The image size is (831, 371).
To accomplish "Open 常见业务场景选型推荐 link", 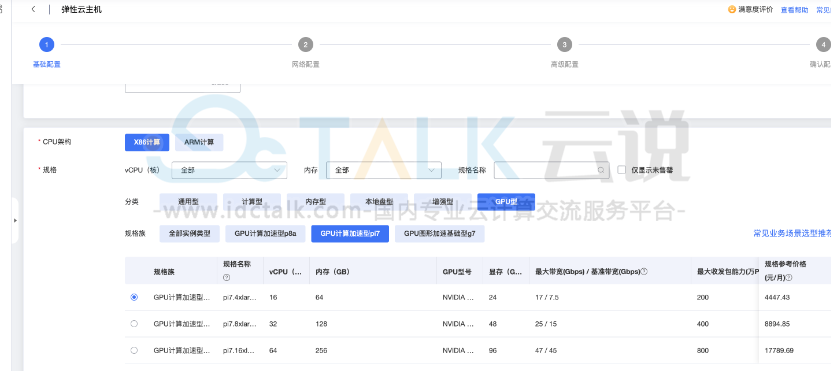I will point(792,234).
